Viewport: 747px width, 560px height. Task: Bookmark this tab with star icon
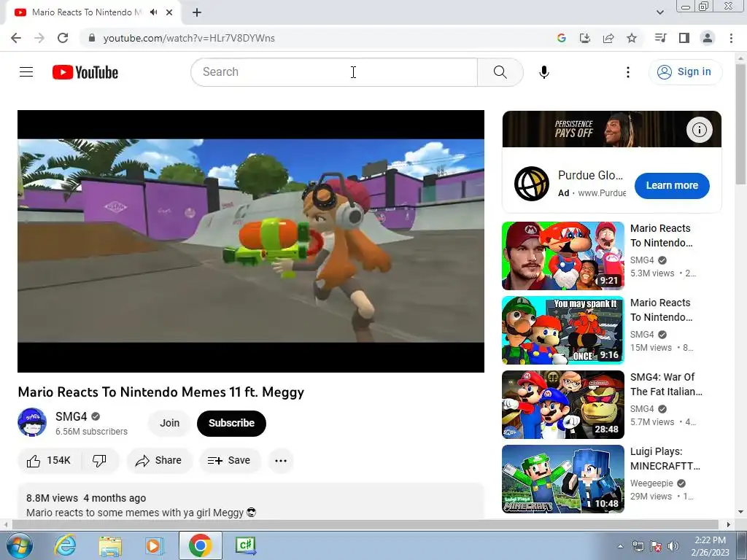coord(632,38)
